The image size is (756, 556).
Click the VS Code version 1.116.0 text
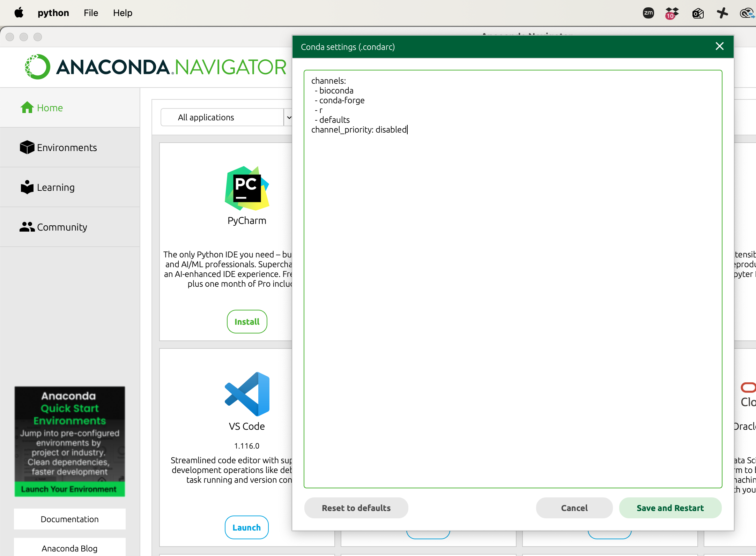click(247, 446)
